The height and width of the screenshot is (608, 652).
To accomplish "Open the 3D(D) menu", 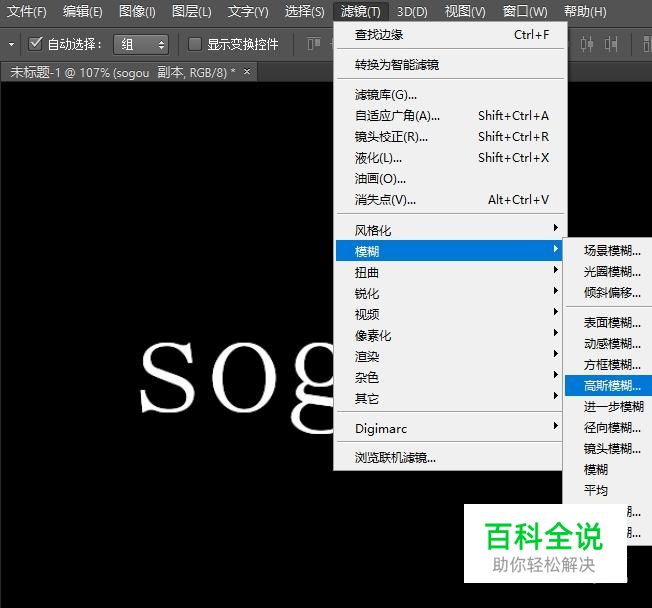I will (412, 11).
